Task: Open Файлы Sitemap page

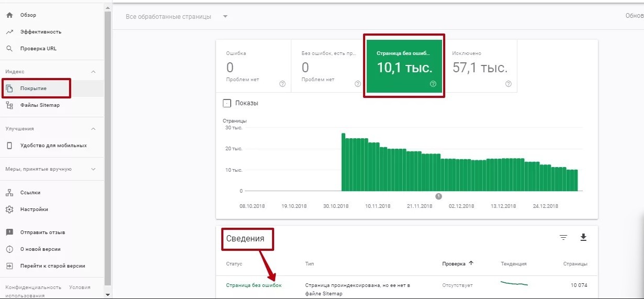Action: (40, 105)
